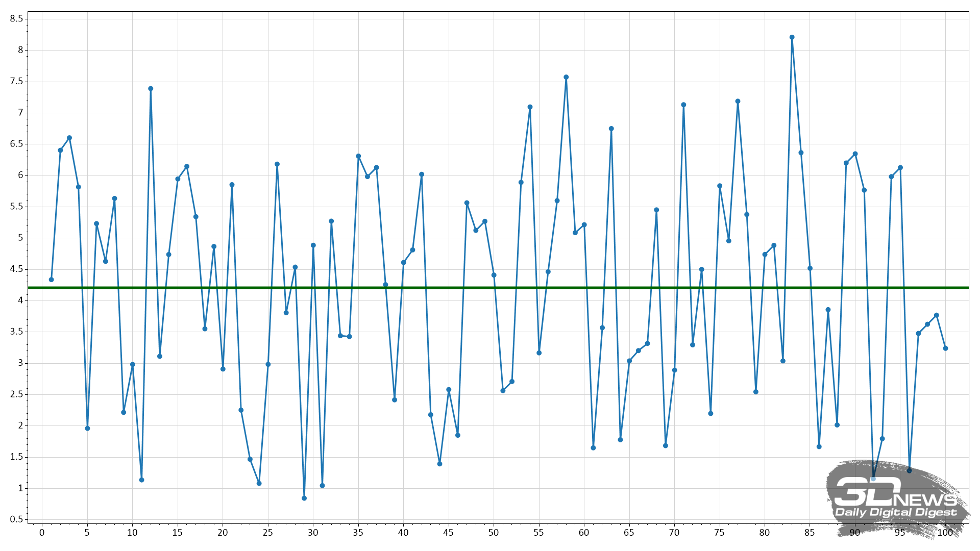The width and height of the screenshot is (980, 551).
Task: Click the data point peak at x=77
Action: pos(738,102)
